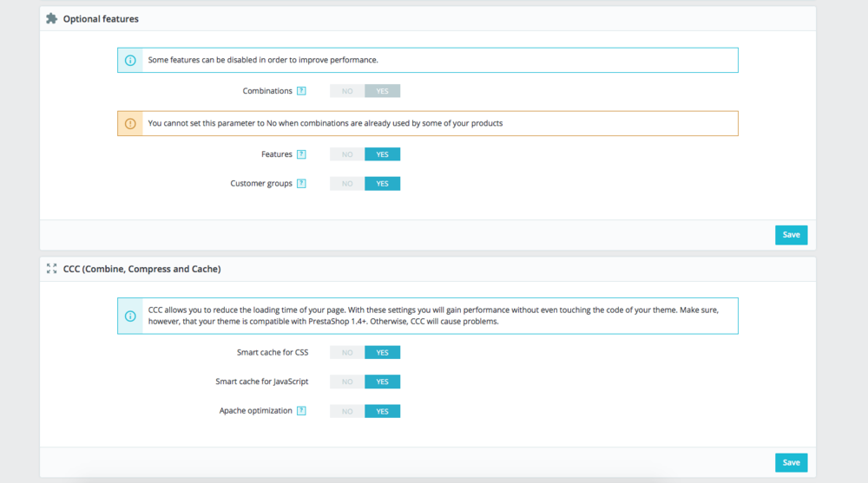868x483 pixels.
Task: Click the puzzle icon beside Optional features
Action: 52,18
